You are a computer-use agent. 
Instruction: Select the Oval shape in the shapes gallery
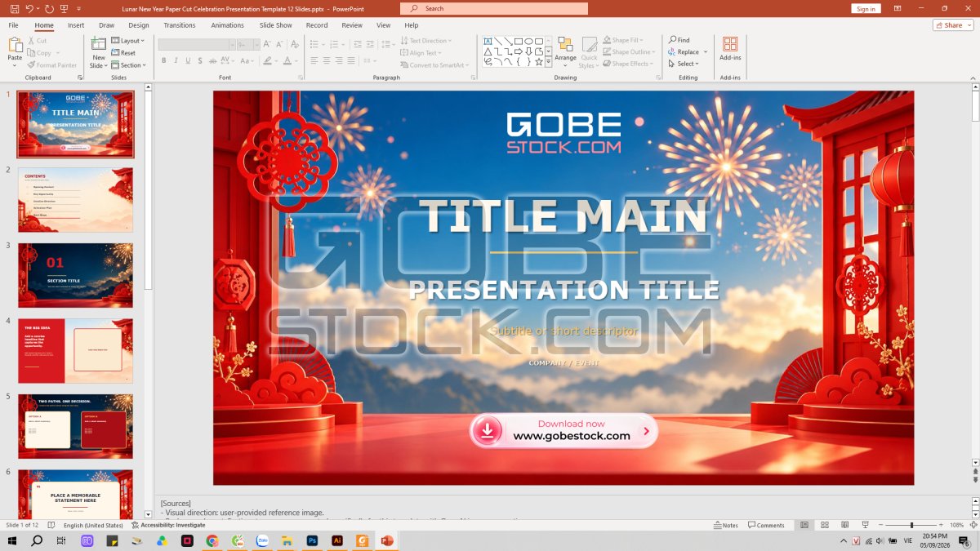click(528, 41)
